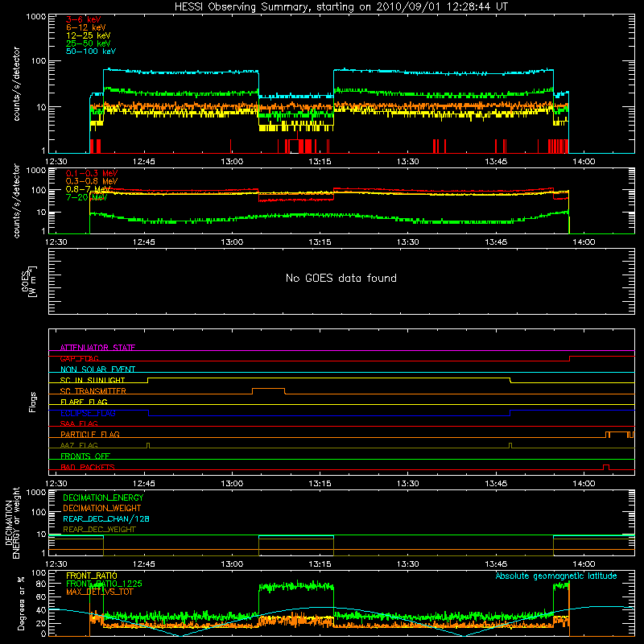Click the DECIMATION_ENERGY legend entry
Viewport: 644px width, 644px height.
(103, 497)
